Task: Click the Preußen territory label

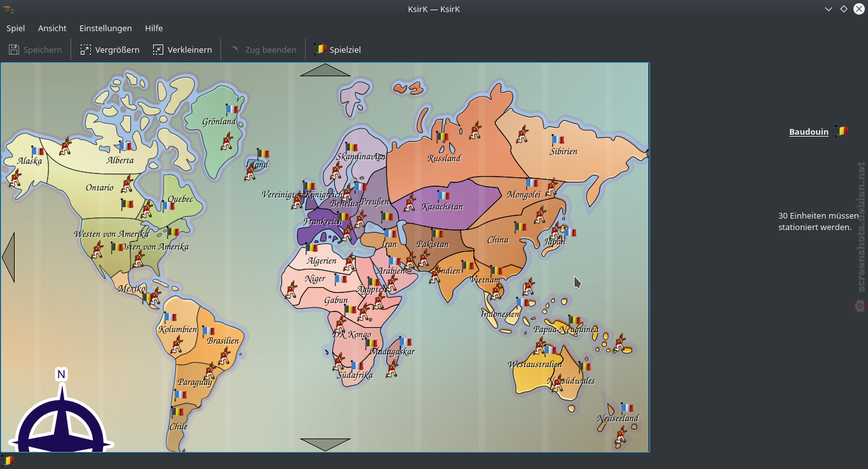Action: click(375, 201)
